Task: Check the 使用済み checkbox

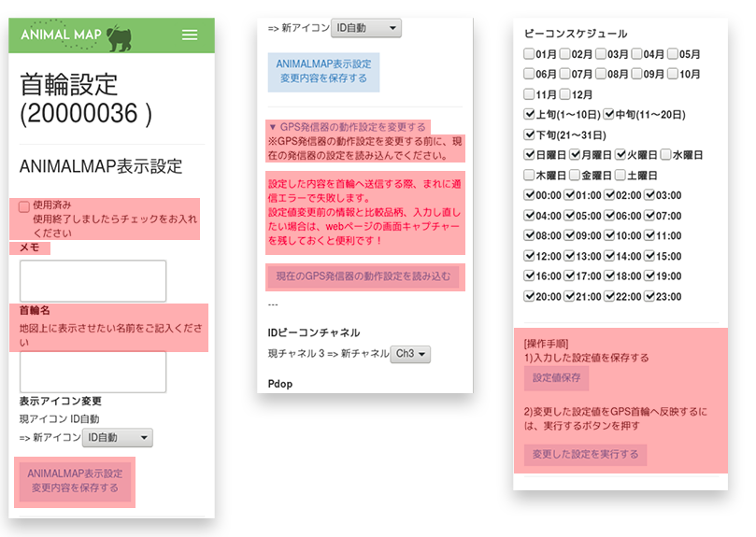Action: click(24, 206)
